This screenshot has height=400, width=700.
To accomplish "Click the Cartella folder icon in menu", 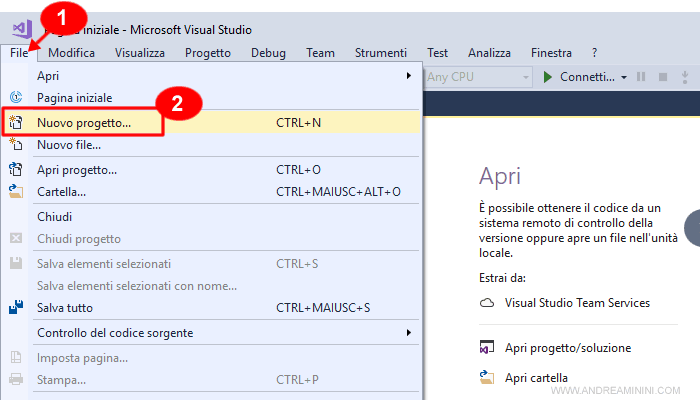I will tap(15, 192).
